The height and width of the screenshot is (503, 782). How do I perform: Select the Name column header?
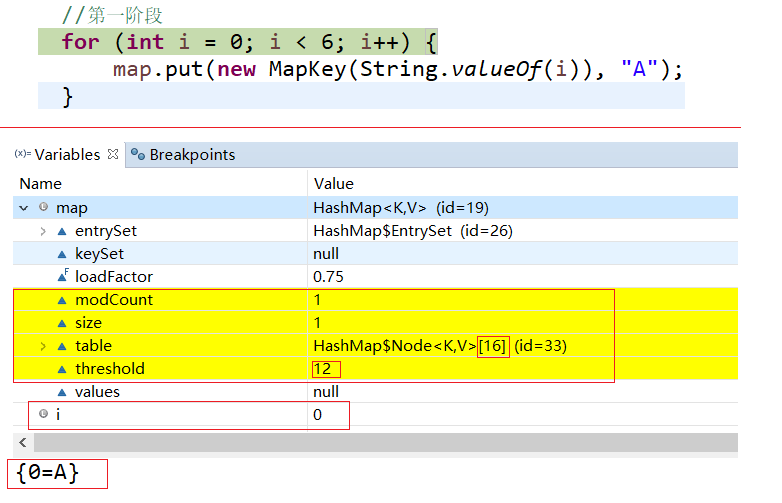(40, 184)
